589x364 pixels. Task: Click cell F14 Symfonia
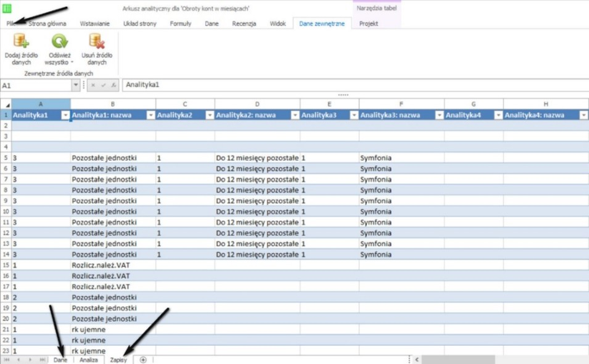(x=402, y=254)
